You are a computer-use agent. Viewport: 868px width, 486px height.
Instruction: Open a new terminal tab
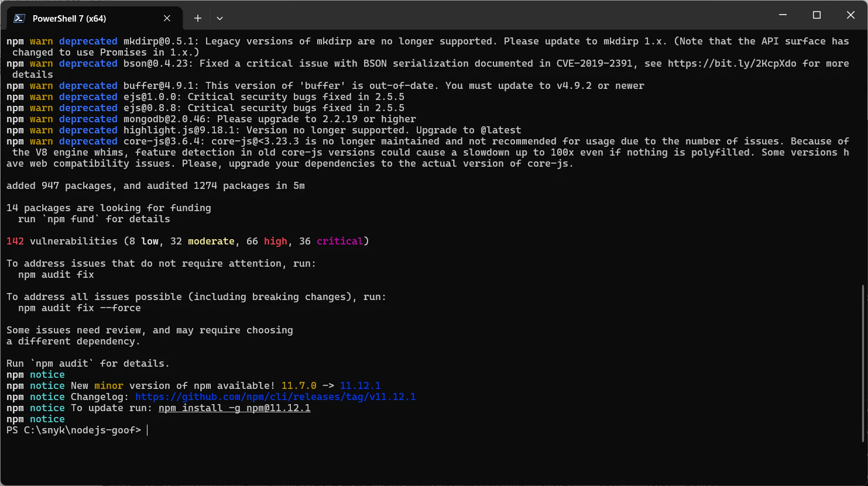pyautogui.click(x=198, y=18)
